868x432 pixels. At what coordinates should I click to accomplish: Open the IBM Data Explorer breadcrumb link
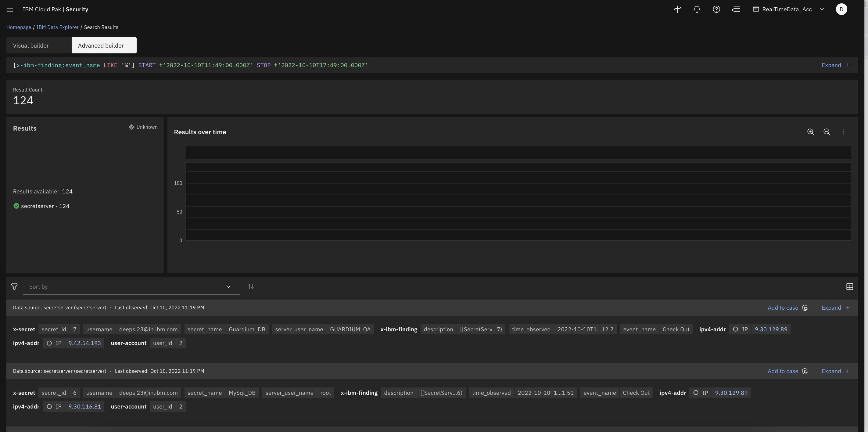(x=58, y=27)
